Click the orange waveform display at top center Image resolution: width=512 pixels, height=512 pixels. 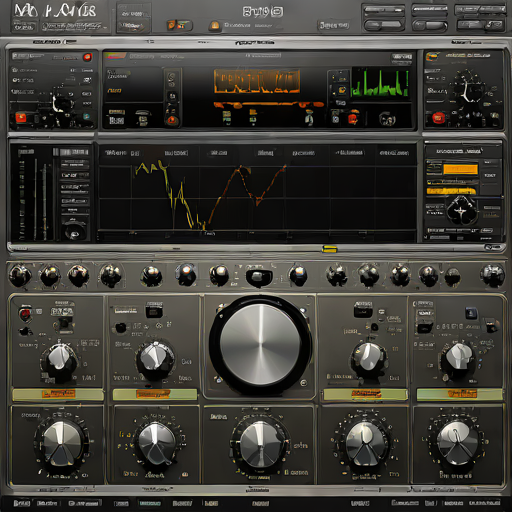point(257,81)
